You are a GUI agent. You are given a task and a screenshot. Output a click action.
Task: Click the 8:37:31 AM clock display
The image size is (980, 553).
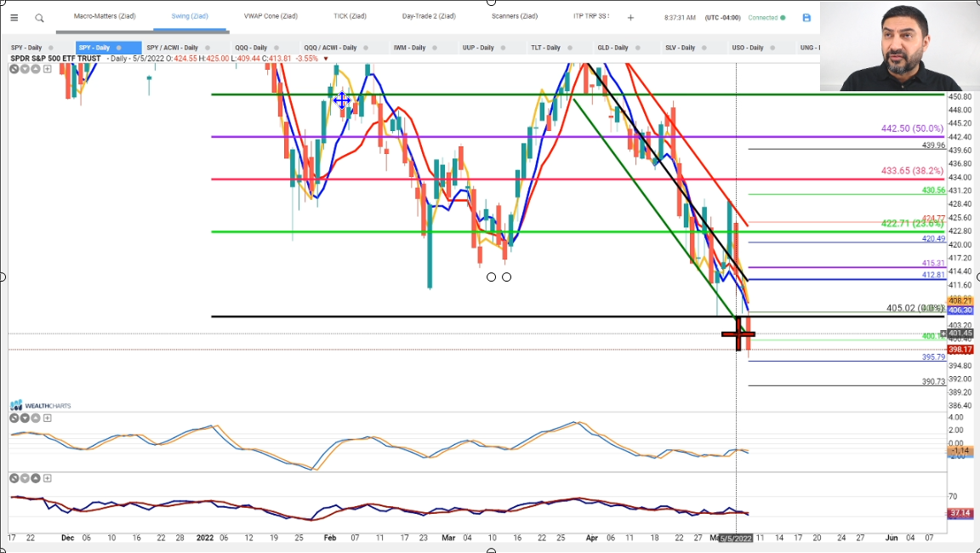coord(680,18)
